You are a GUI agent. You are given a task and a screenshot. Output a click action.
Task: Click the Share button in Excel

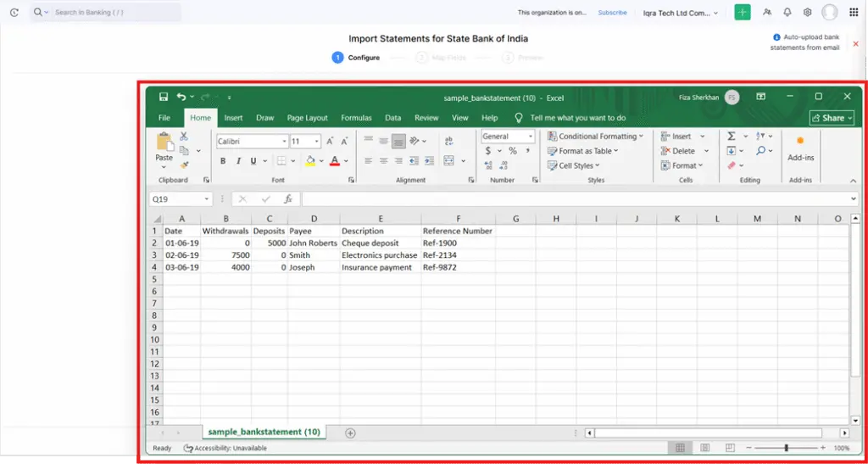[832, 118]
